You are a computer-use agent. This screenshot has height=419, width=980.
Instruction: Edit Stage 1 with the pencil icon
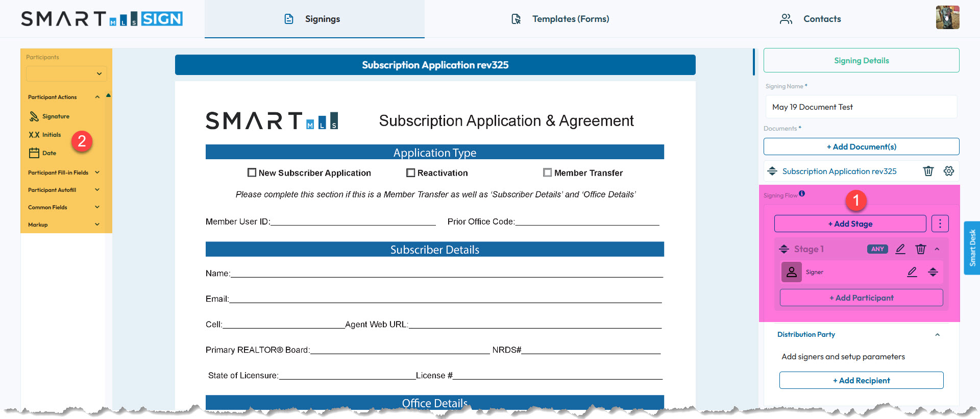tap(900, 249)
